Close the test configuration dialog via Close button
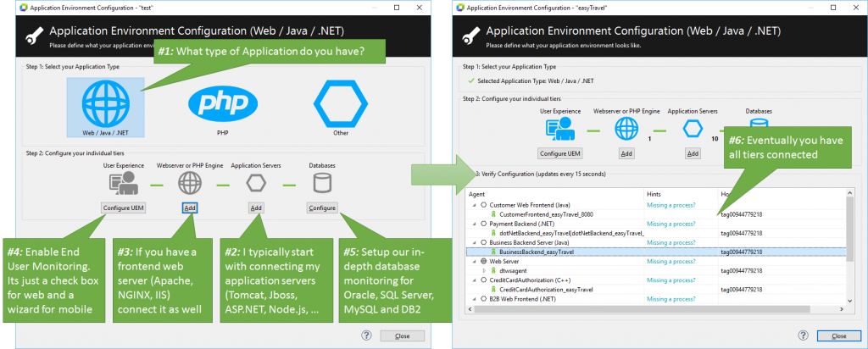This screenshot has width=868, height=349. (x=403, y=335)
